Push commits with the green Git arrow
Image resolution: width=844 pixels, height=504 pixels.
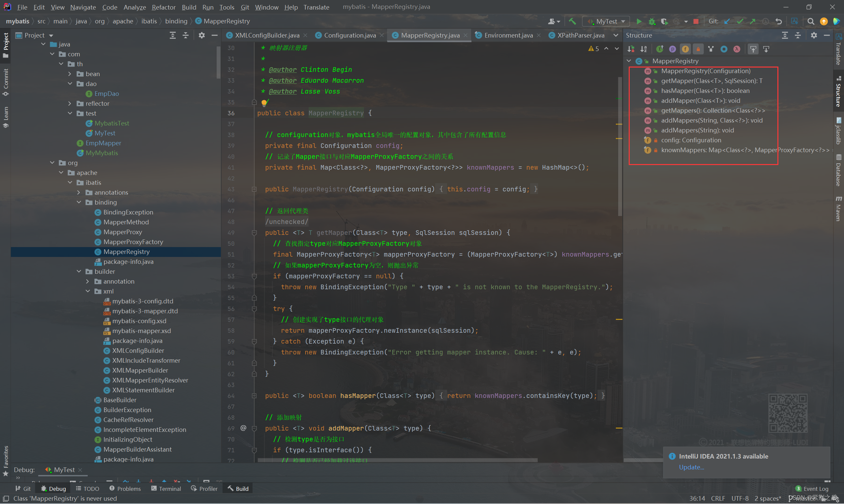click(753, 21)
